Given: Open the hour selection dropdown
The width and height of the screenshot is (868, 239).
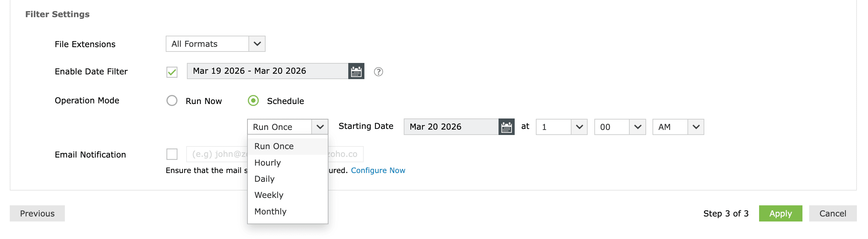Looking at the screenshot, I should coord(579,127).
